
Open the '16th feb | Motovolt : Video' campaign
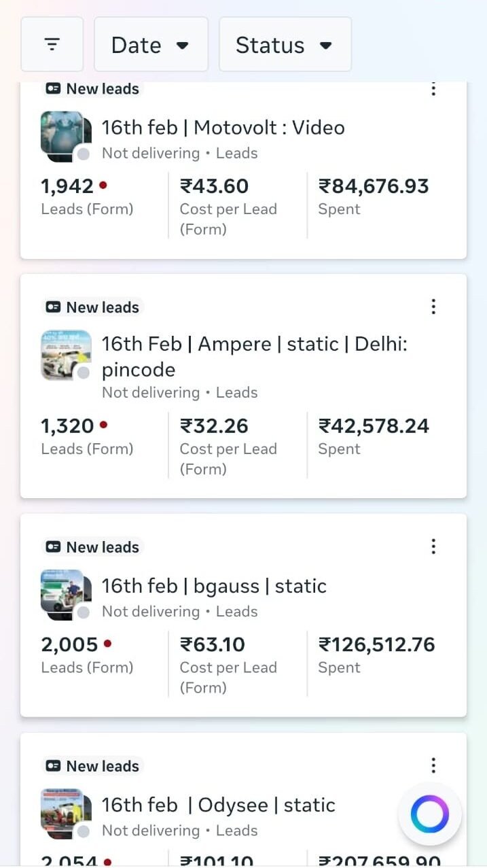223,128
